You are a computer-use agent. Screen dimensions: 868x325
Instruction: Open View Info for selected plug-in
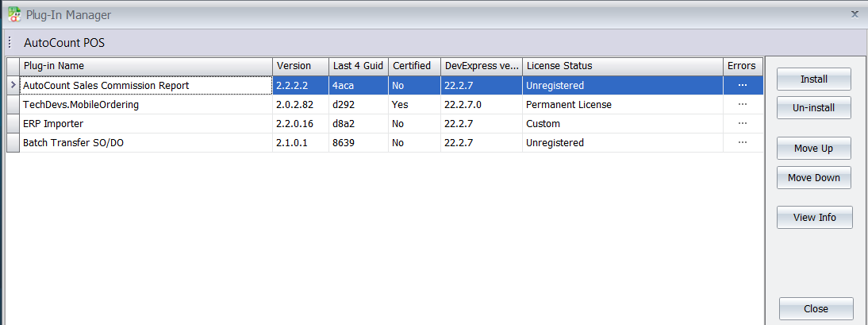click(814, 217)
